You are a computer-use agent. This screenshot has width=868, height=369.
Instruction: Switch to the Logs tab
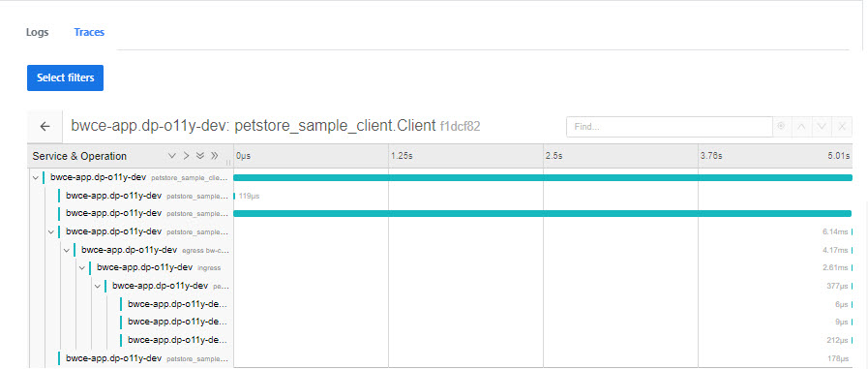coord(37,32)
